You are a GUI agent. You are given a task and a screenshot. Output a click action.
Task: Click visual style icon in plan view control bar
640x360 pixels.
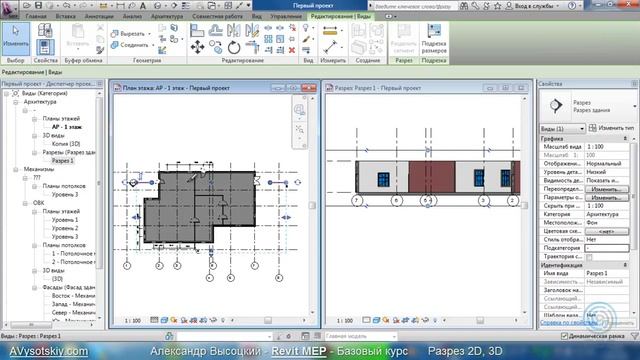click(164, 320)
